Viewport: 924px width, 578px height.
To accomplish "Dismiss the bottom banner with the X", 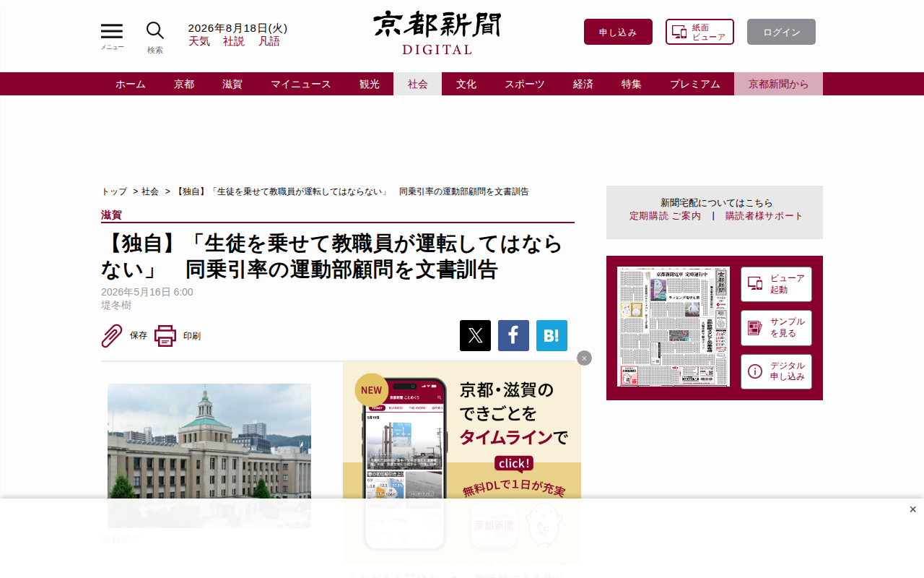I will click(x=913, y=509).
